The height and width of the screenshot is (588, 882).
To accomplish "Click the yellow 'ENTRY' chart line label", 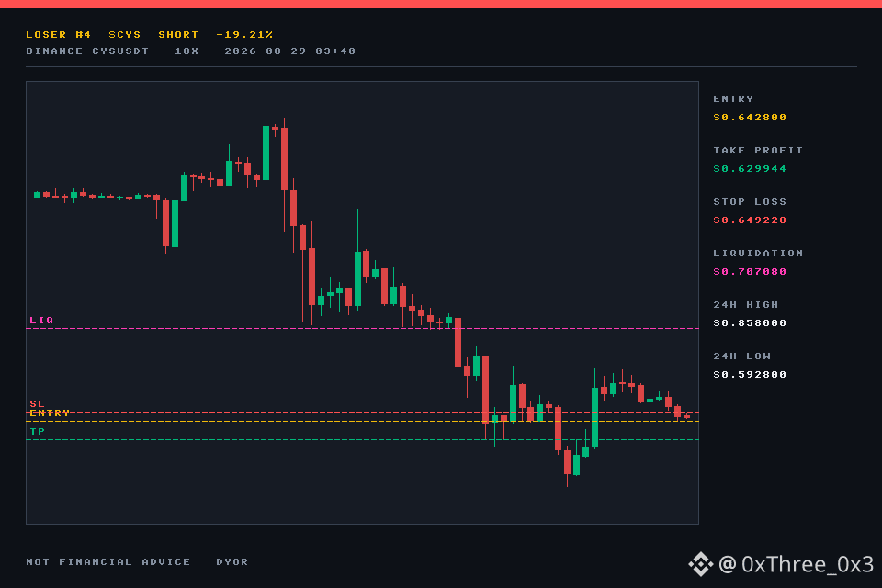I will [50, 413].
